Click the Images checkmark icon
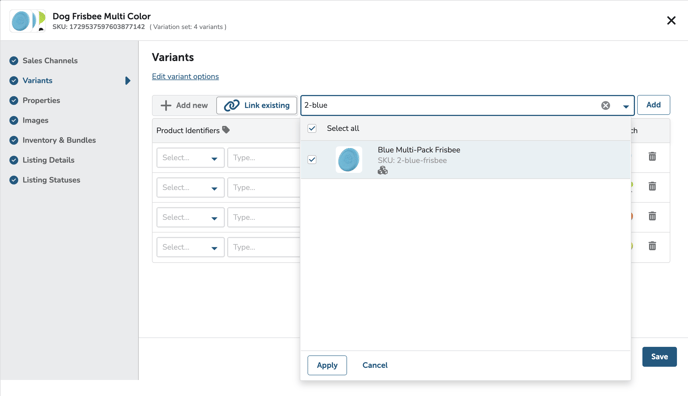The image size is (688, 396). 14,120
